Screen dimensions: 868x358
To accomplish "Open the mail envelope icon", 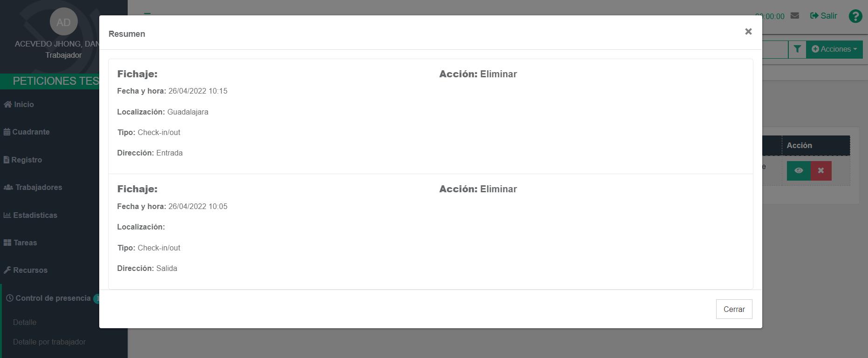I will (x=795, y=16).
